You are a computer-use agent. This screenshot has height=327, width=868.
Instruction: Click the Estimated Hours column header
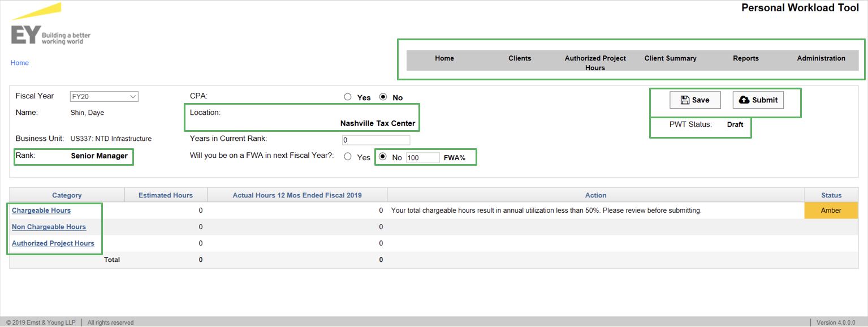coord(166,195)
